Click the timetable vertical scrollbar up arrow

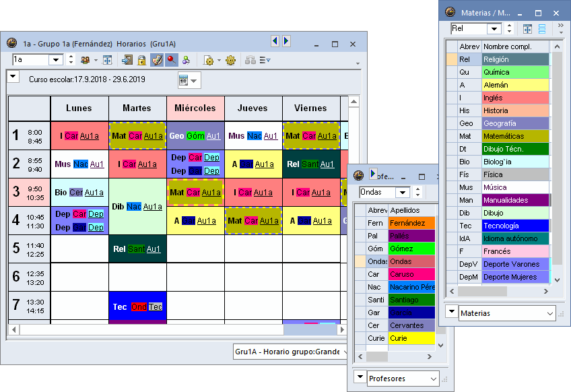click(354, 102)
